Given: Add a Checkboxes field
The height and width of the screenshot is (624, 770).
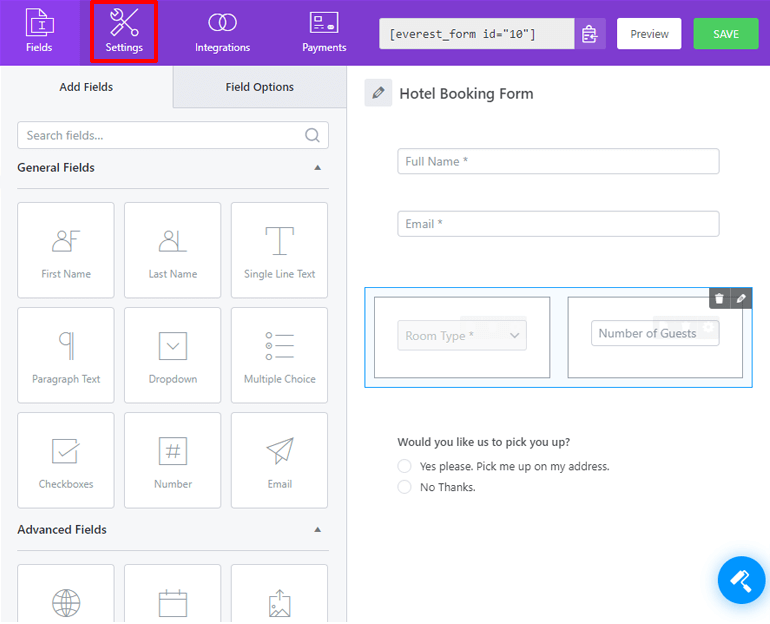Looking at the screenshot, I should [x=66, y=461].
